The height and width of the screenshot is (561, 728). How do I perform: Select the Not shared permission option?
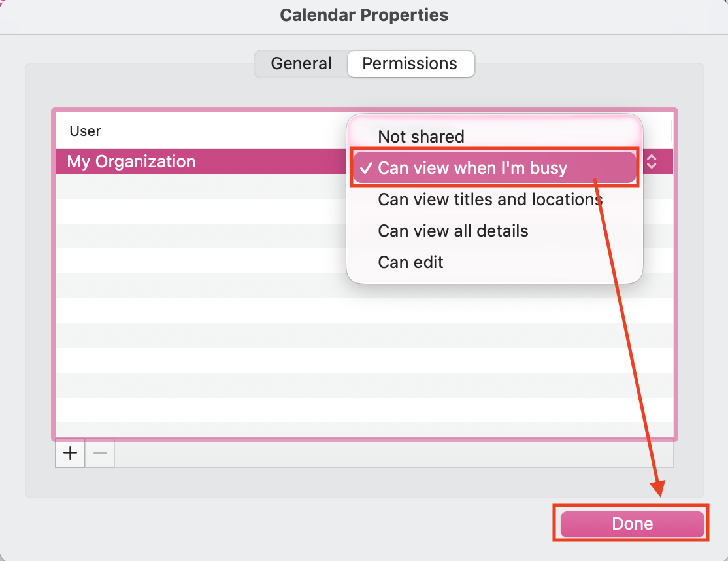[x=421, y=137]
